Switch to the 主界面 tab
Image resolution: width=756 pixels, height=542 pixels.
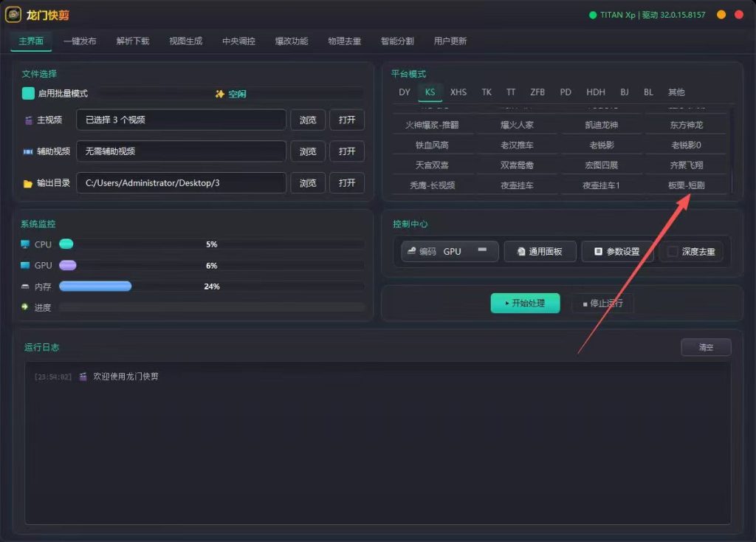pos(31,41)
